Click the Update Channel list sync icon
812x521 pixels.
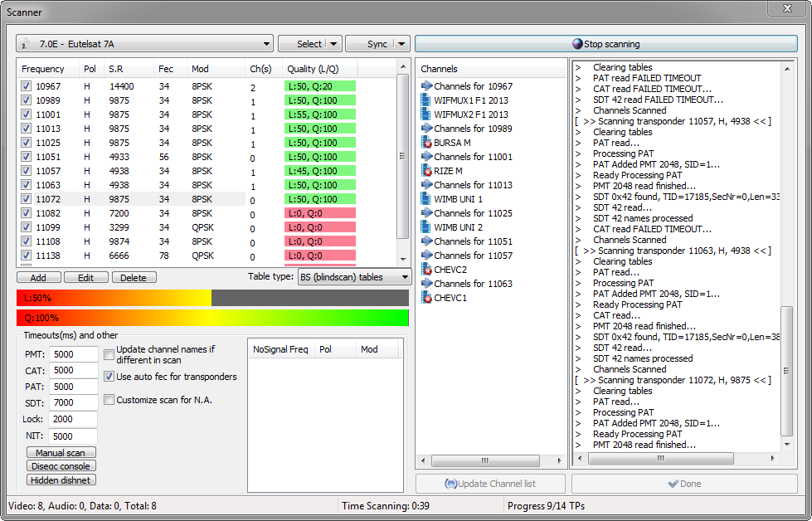(x=450, y=484)
